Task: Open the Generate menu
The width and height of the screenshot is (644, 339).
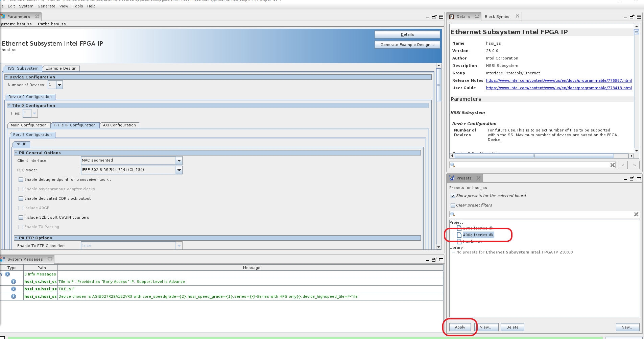Action: pos(46,6)
